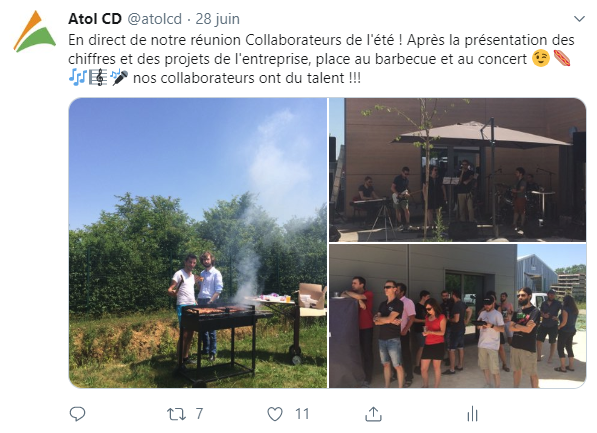Open the barbecue grill photo

(198, 243)
